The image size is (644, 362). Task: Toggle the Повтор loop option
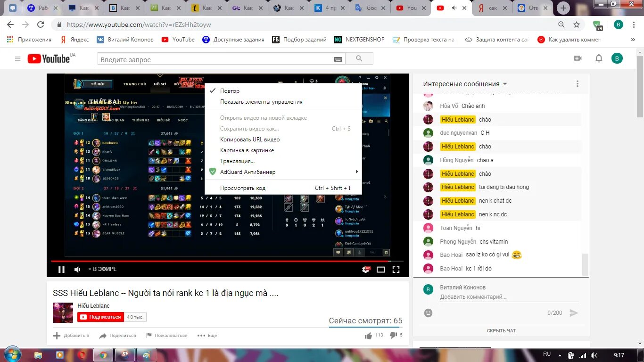283,91
